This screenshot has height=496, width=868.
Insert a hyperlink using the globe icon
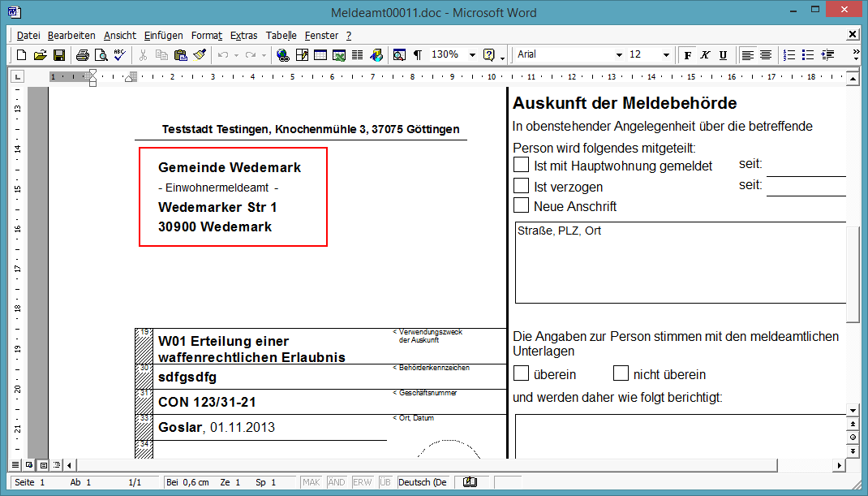click(282, 55)
